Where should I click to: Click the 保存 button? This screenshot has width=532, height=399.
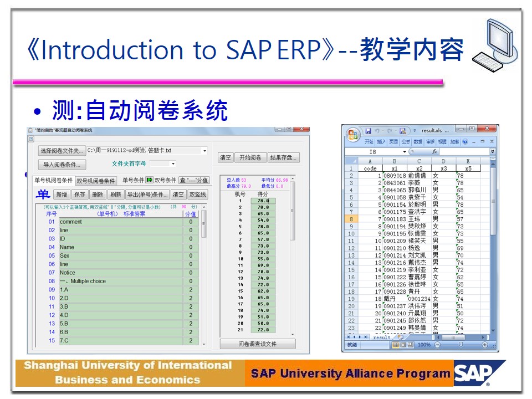click(80, 195)
